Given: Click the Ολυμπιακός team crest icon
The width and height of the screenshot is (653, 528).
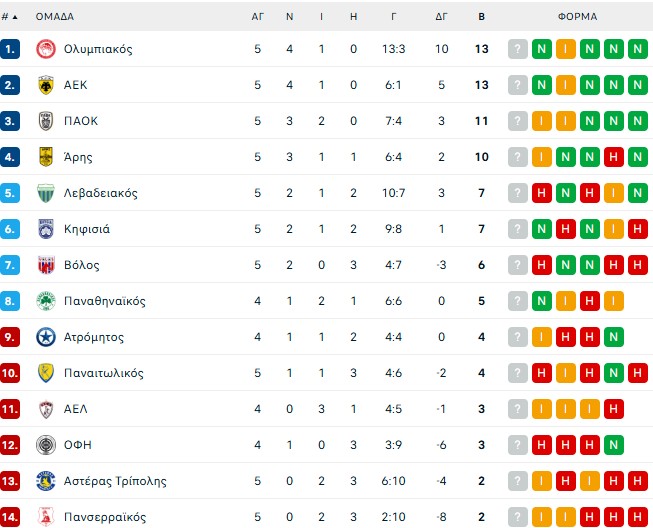Looking at the screenshot, I should (45, 49).
